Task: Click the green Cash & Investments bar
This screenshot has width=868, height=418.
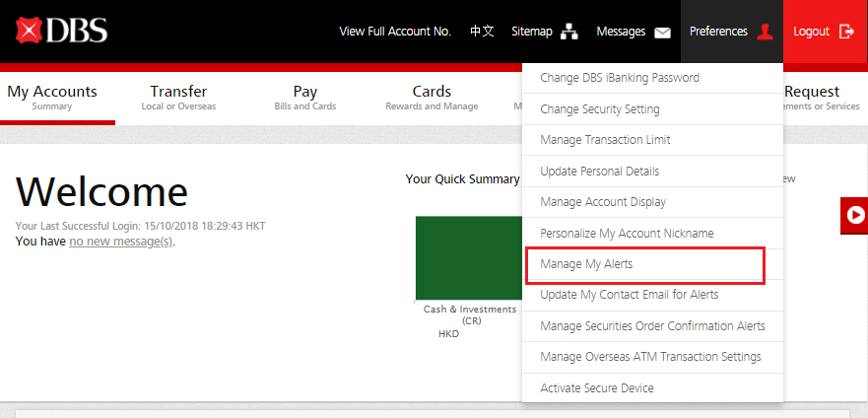Action: point(468,257)
